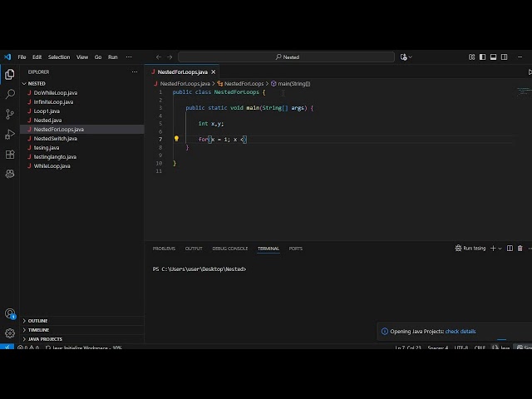This screenshot has width=532, height=399.
Task: Click line number 7 in gutter
Action: pos(160,139)
